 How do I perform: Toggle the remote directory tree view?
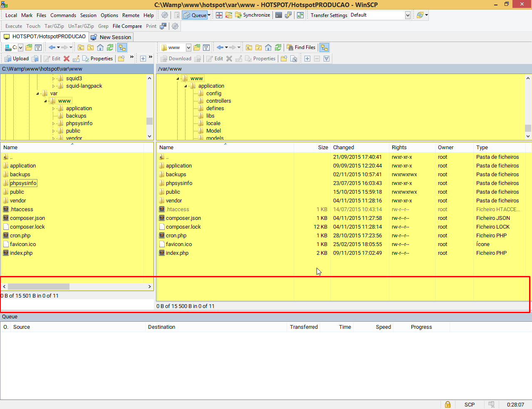click(x=324, y=47)
